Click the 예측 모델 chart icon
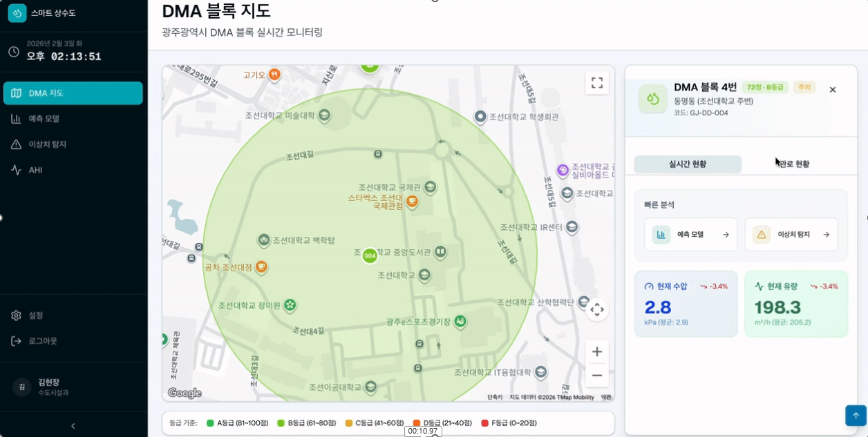 point(661,235)
